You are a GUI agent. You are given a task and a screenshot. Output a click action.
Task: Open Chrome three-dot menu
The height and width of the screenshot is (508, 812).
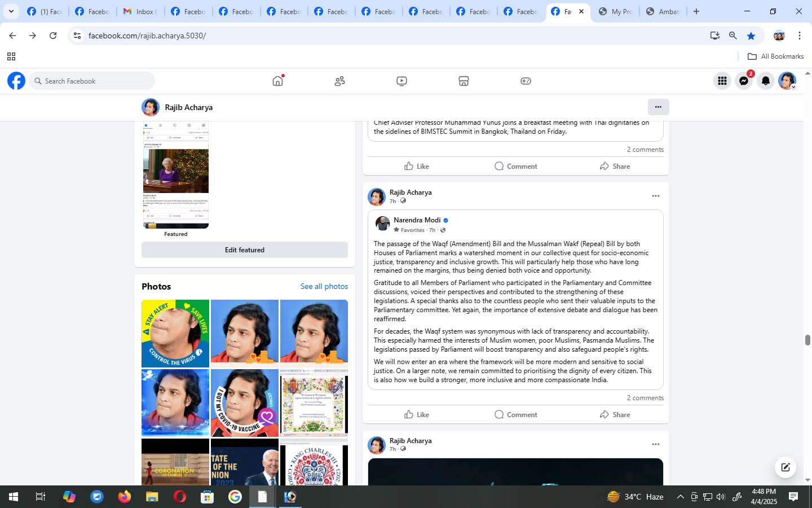(799, 36)
